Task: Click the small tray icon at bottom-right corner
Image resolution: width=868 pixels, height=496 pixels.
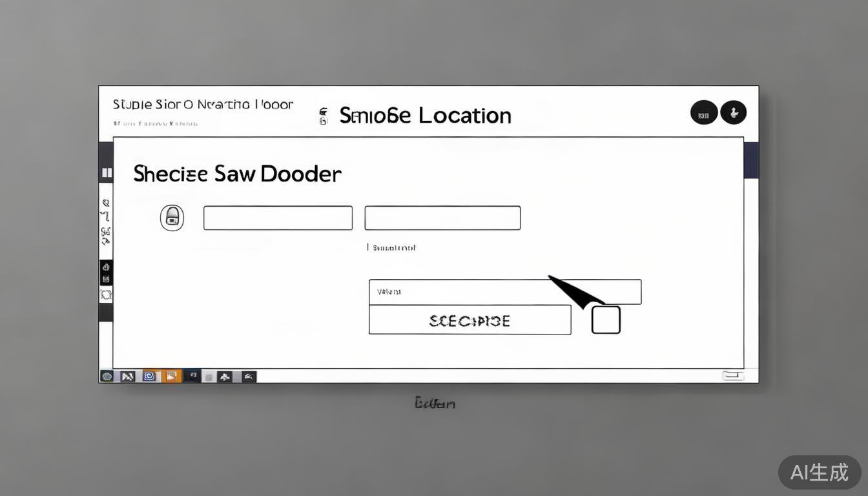Action: tap(732, 375)
